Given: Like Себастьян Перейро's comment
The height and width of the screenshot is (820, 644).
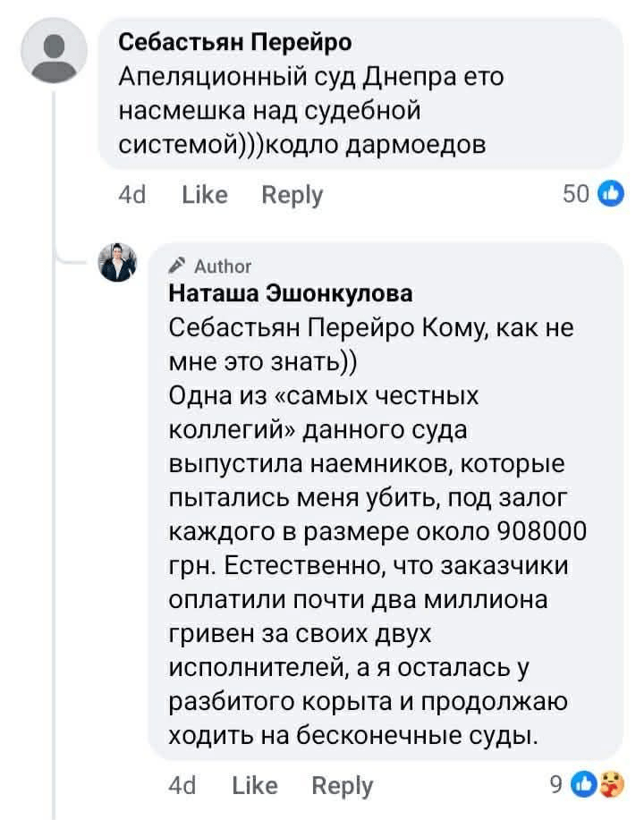Looking at the screenshot, I should [x=205, y=194].
